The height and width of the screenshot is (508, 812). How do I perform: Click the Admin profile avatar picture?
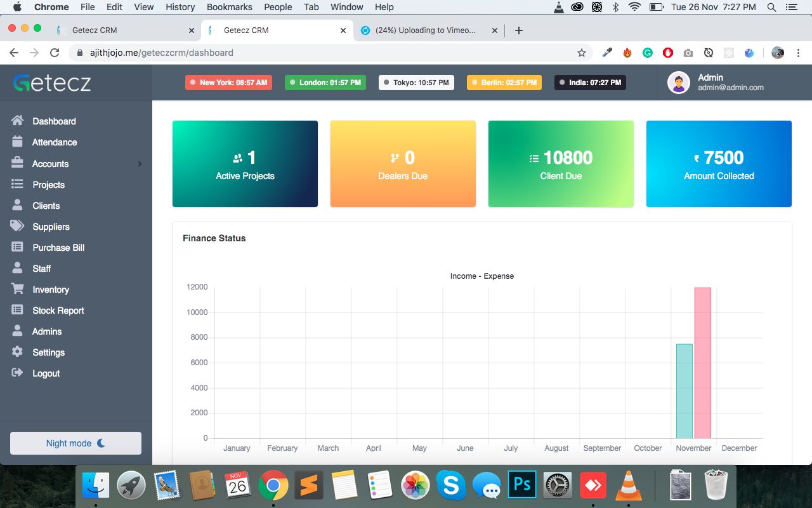click(x=679, y=83)
